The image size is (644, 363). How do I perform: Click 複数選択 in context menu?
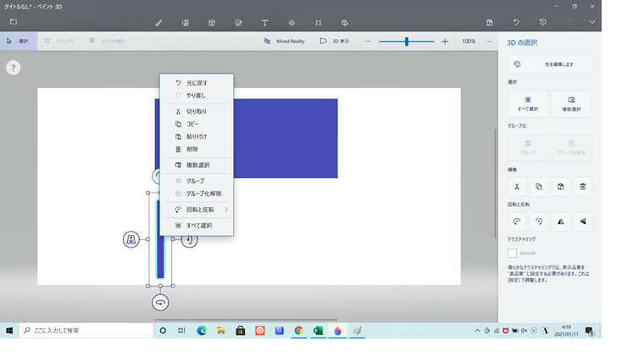tap(197, 165)
